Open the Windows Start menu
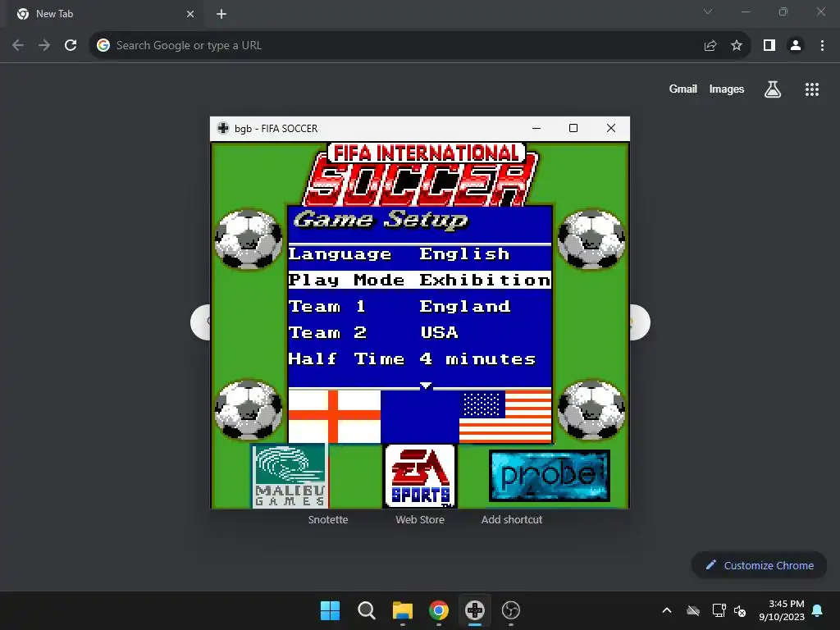The width and height of the screenshot is (840, 630). tap(330, 610)
